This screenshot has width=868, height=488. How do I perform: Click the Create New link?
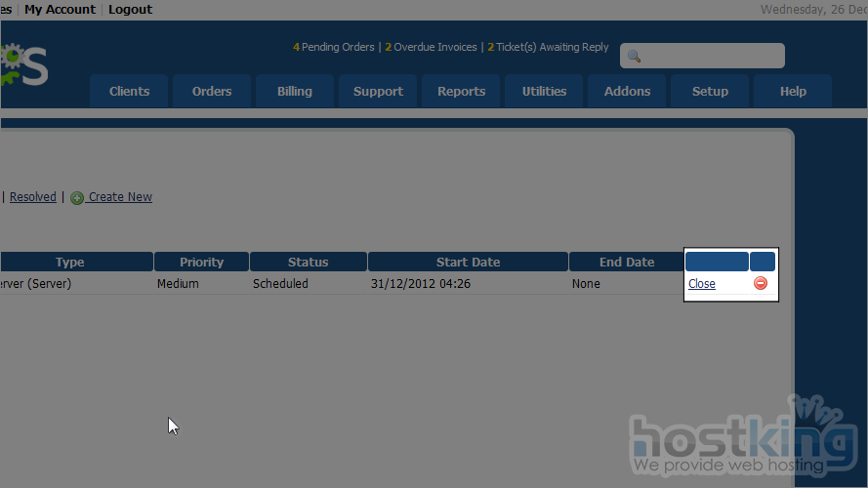(x=120, y=197)
